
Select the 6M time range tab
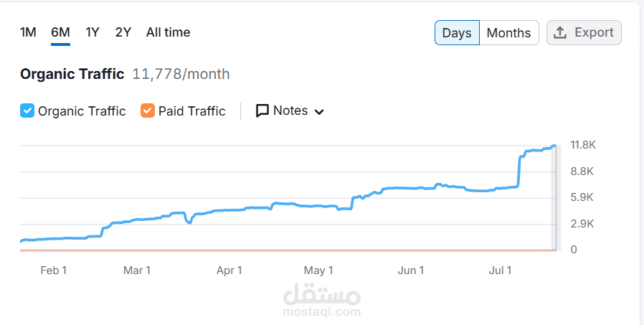60,32
